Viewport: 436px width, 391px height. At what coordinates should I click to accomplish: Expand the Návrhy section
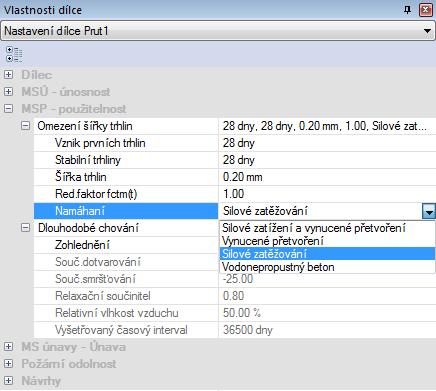[8, 380]
